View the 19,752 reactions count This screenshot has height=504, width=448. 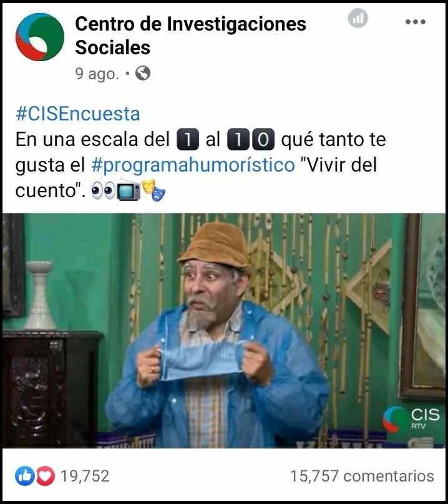[x=85, y=476]
